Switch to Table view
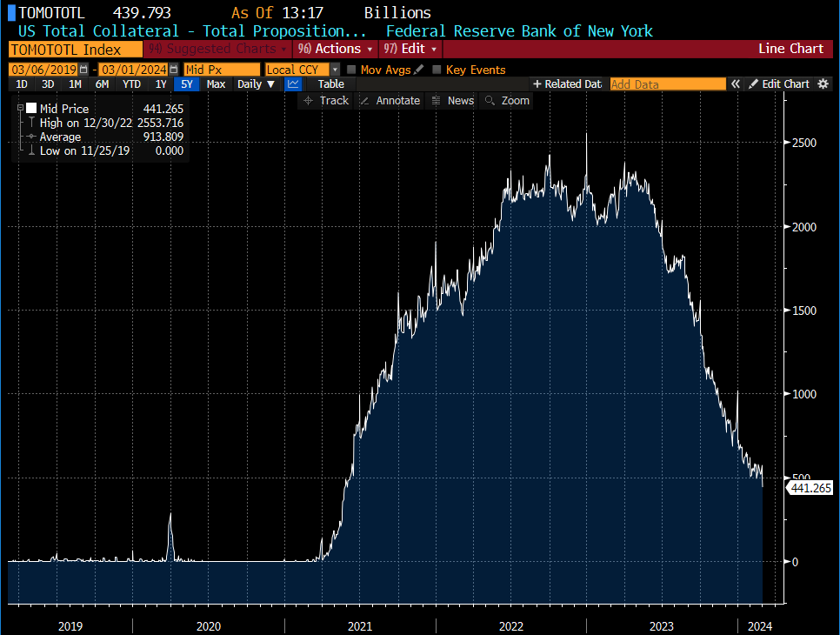840x635 pixels. click(x=330, y=84)
